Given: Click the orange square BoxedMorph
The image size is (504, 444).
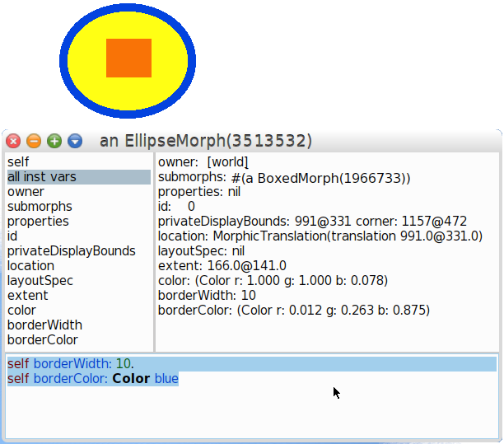Looking at the screenshot, I should tap(128, 58).
